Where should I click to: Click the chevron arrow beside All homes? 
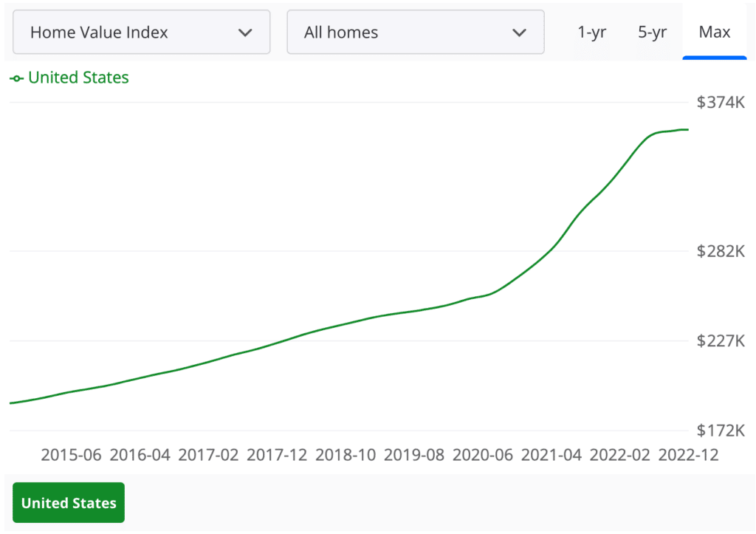click(x=519, y=32)
